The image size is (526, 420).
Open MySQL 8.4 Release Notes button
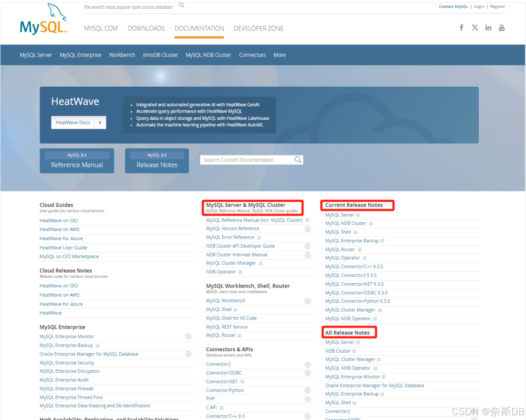[x=157, y=161]
